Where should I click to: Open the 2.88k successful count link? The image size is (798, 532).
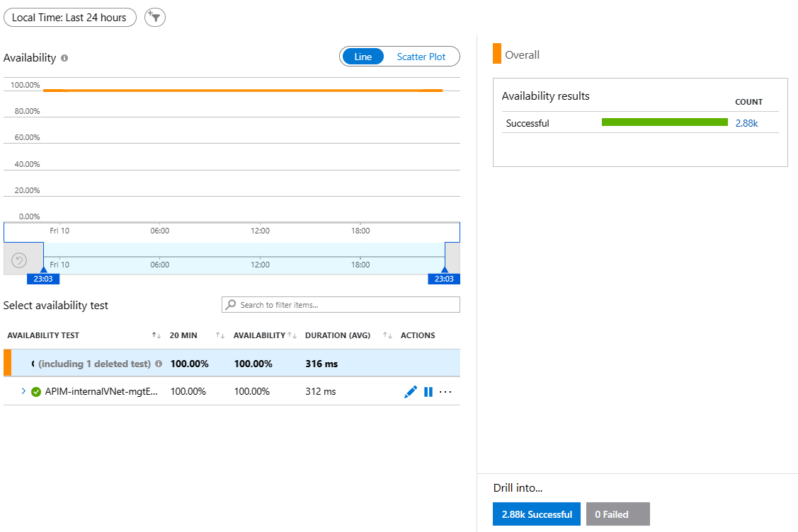click(746, 123)
